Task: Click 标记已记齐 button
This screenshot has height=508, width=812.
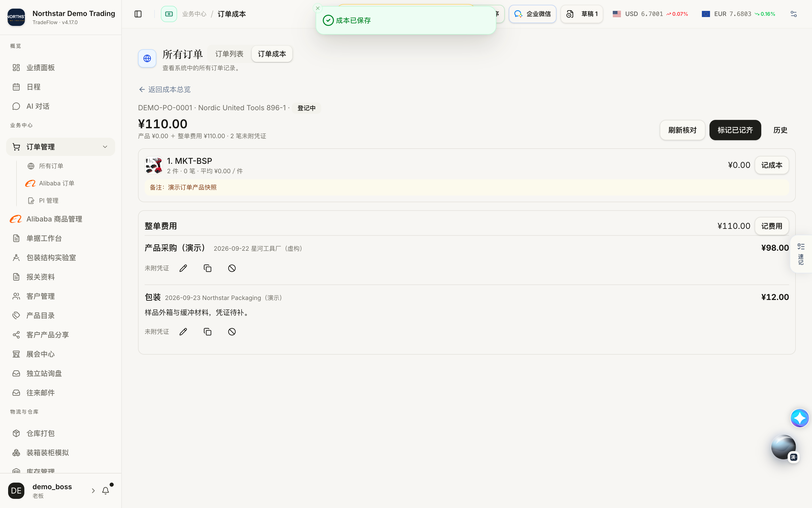Action: pos(735,130)
